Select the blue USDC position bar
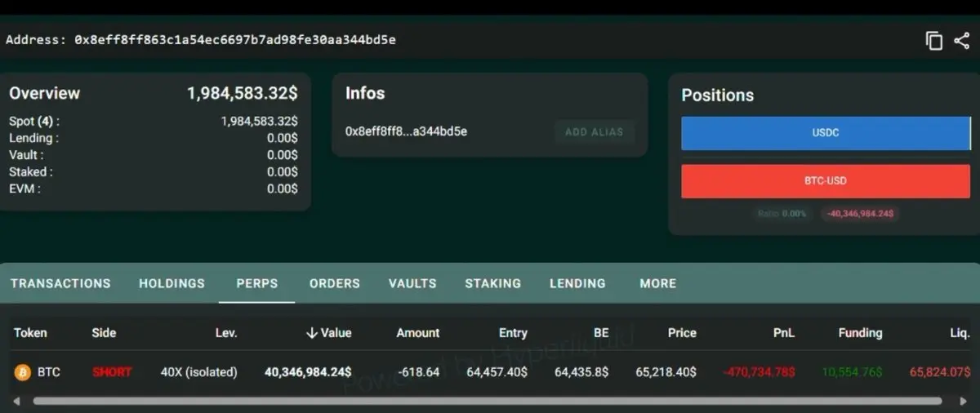This screenshot has height=413, width=980. tap(826, 133)
